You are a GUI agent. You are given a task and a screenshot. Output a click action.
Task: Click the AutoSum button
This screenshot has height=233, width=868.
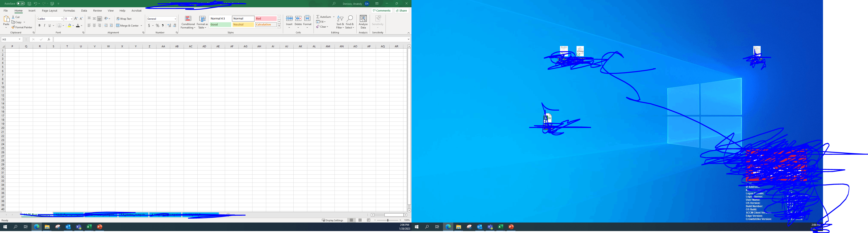324,17
